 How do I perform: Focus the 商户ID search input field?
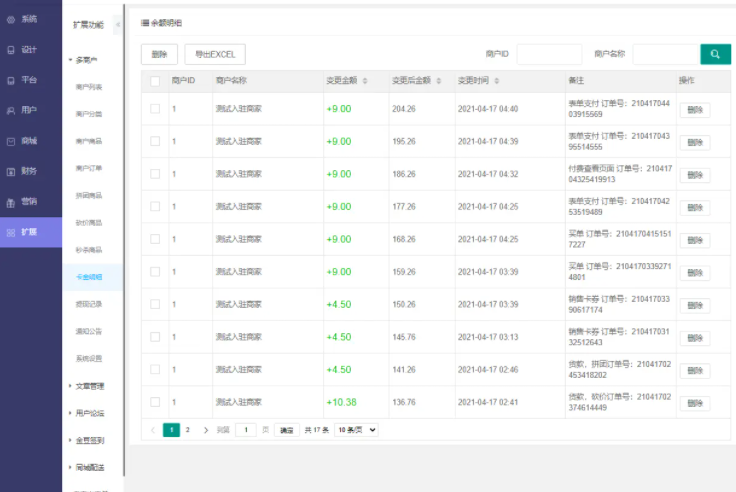click(x=549, y=54)
